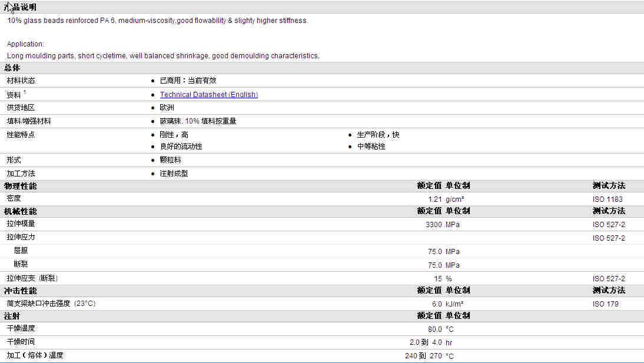Click the '屈服' sub-row label
This screenshot has width=644, height=363.
pyautogui.click(x=21, y=251)
